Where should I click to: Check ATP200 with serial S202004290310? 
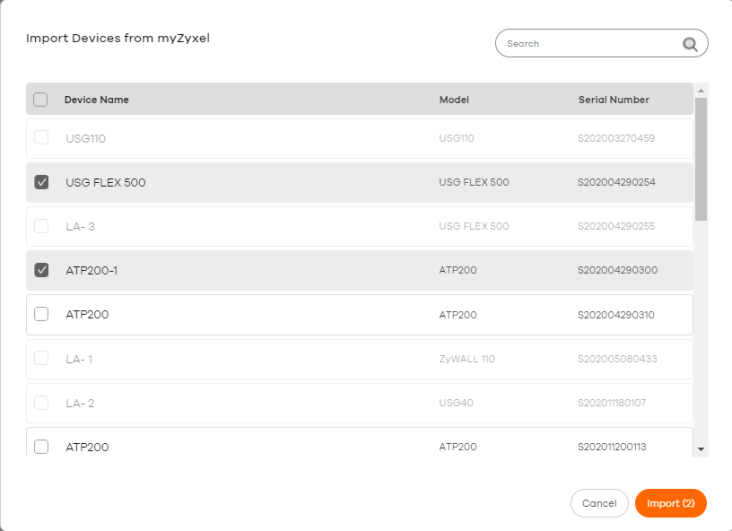point(41,314)
